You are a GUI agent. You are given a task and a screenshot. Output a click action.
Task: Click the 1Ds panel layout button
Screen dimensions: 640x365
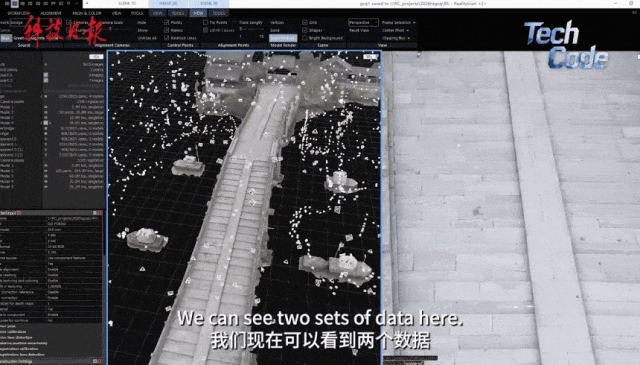96,57
